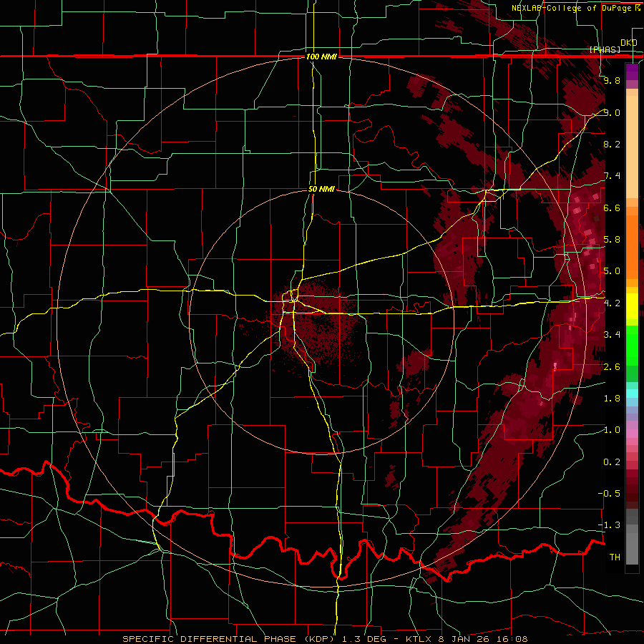Click the 9.8 value on color scale
The image size is (644, 644).
tap(612, 81)
